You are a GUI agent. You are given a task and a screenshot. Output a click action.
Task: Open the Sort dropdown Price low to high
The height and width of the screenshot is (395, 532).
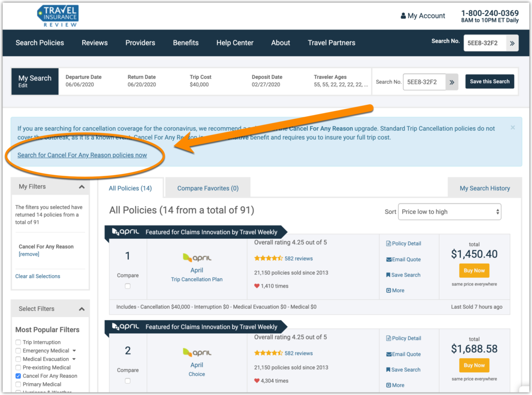pyautogui.click(x=449, y=212)
